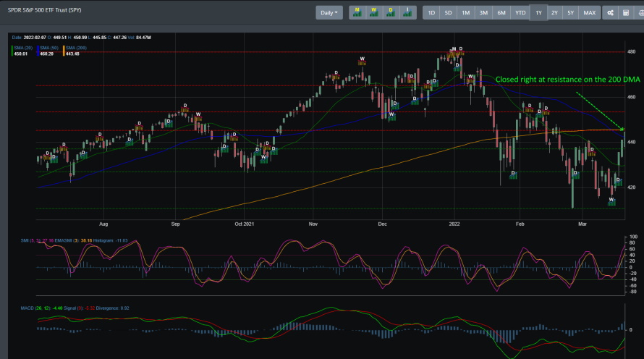Viewport: 644px width, 359px height.
Task: Show the MAX time range
Action: [x=590, y=13]
